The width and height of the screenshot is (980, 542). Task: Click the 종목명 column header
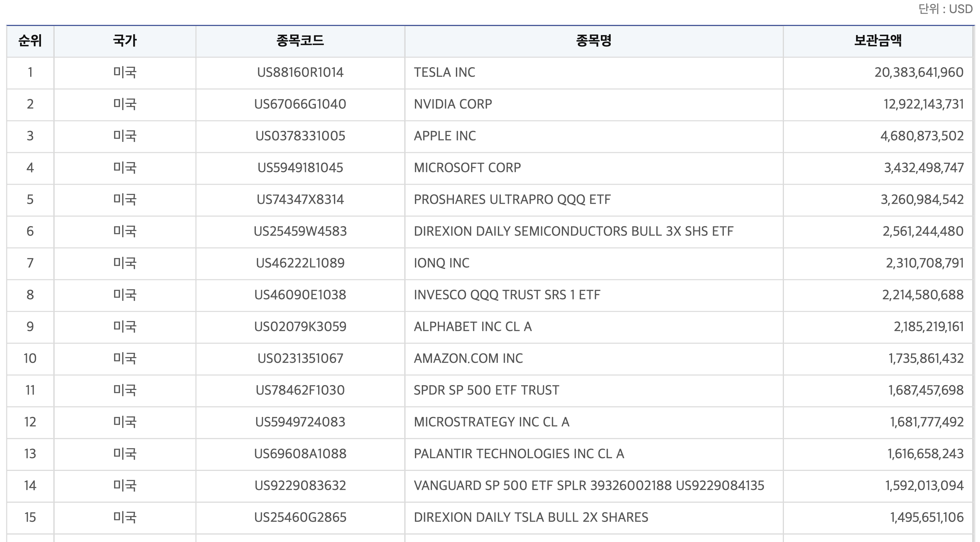(594, 41)
